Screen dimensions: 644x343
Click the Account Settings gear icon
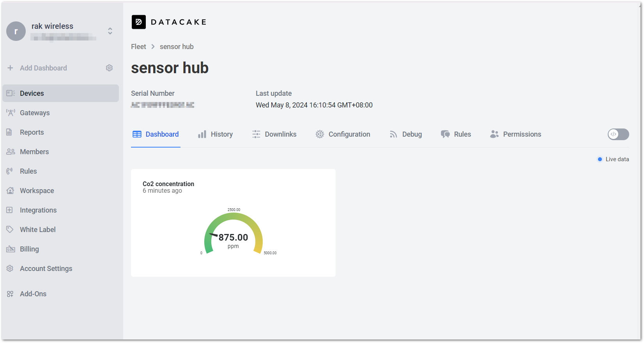10,269
